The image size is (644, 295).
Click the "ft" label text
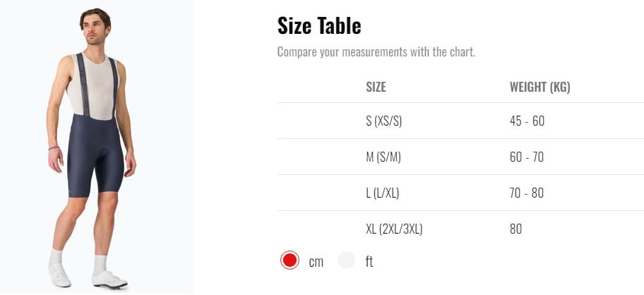(x=369, y=262)
